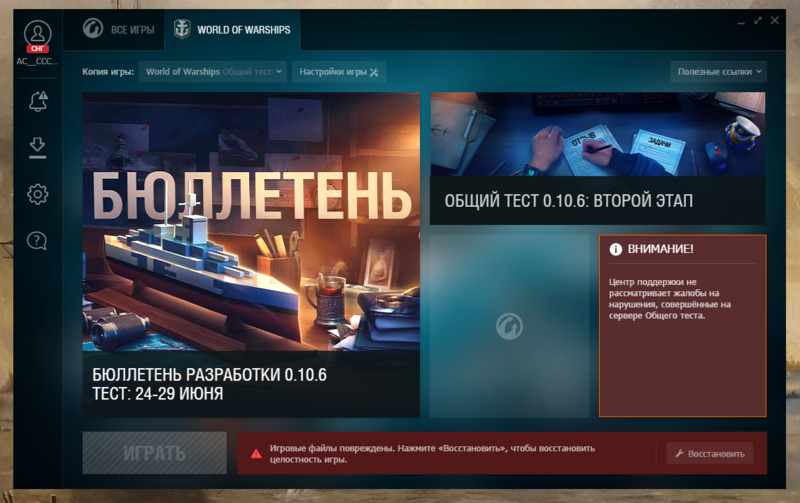
Task: Maximize the launcher window
Action: pyautogui.click(x=758, y=21)
